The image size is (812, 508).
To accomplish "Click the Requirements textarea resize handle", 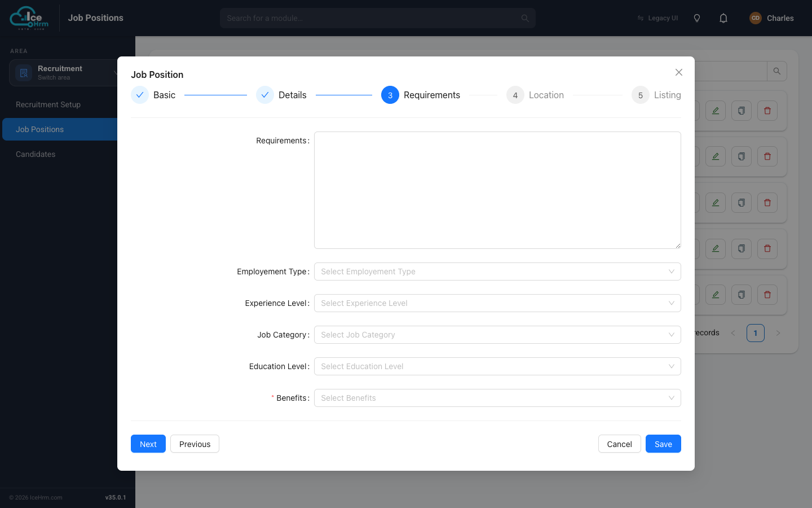I will (678, 246).
